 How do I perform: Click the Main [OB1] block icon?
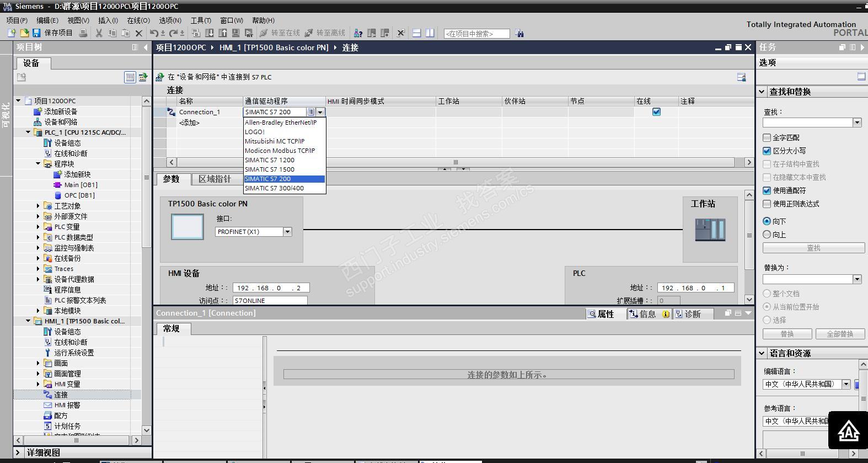click(x=58, y=185)
